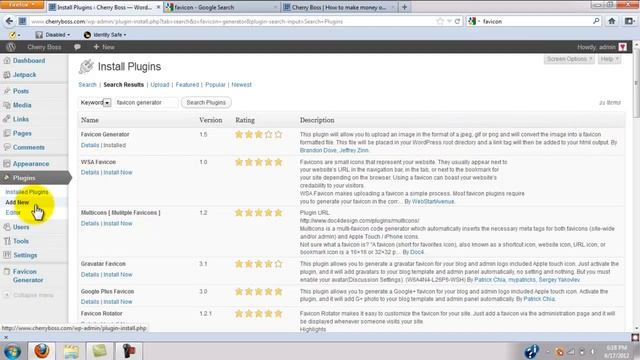Switch to the Newest plugins tab
The image size is (640, 360).
coord(241,85)
